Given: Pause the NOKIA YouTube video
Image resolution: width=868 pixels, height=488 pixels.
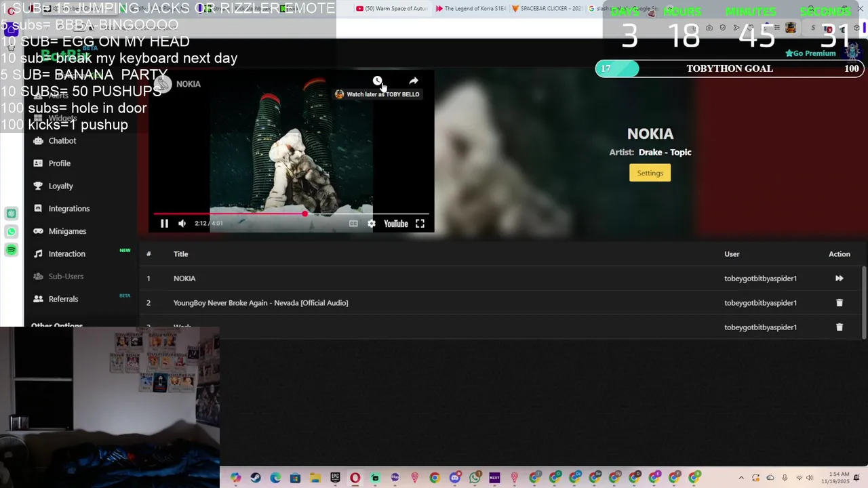Looking at the screenshot, I should tap(164, 223).
